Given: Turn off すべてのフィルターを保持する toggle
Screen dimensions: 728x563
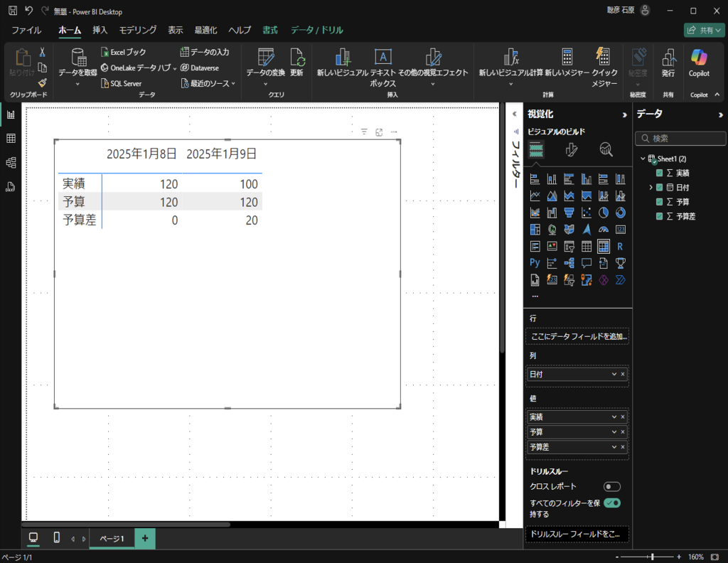Looking at the screenshot, I should coord(611,503).
